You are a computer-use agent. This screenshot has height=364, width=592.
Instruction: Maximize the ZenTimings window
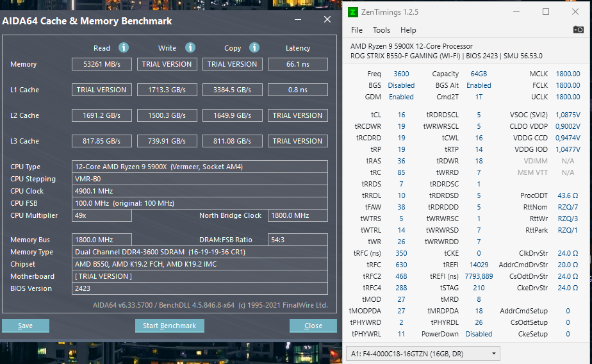click(546, 12)
